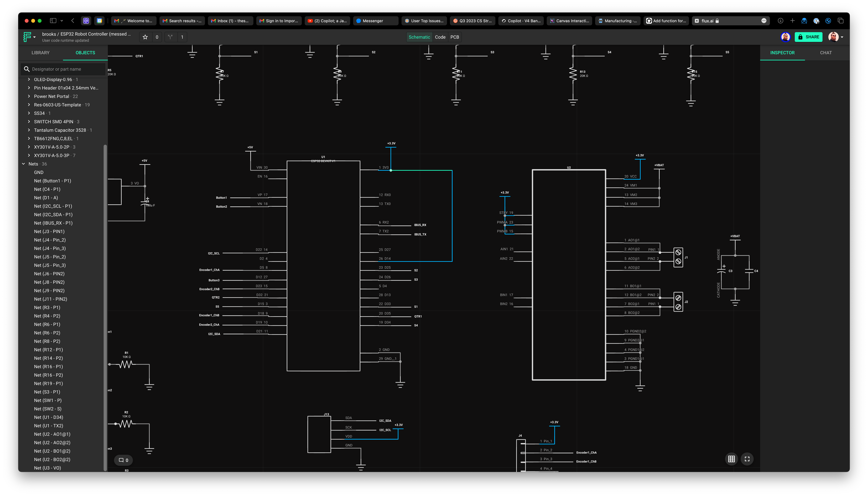Expand the XY301V-A-5.0-3P group
Screen dimensions: 868x496
pyautogui.click(x=29, y=155)
